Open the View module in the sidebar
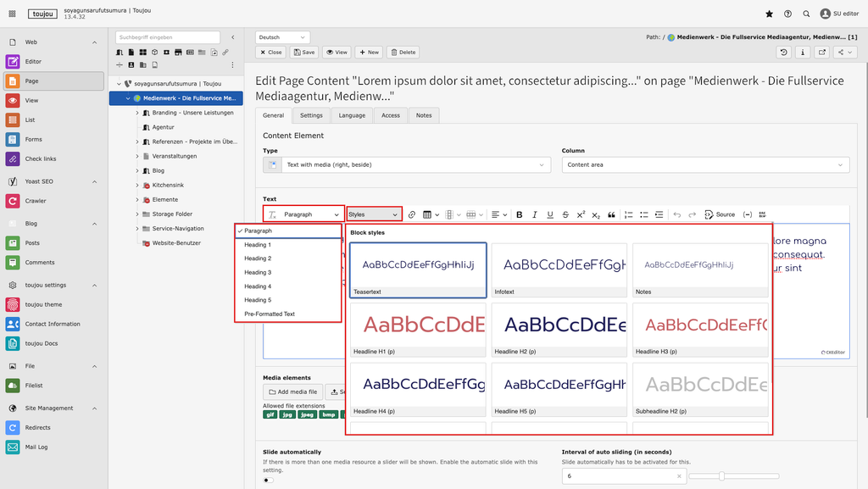This screenshot has width=868, height=489. [x=53, y=101]
